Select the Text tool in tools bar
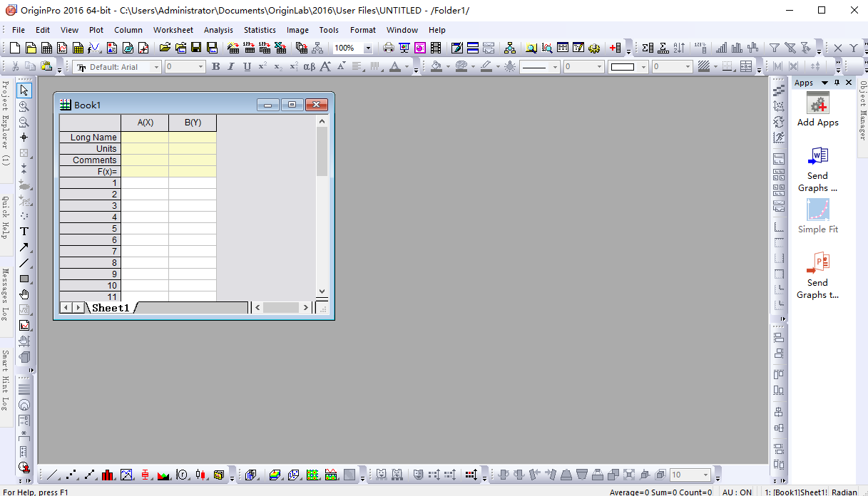This screenshot has height=496, width=868. tap(24, 231)
